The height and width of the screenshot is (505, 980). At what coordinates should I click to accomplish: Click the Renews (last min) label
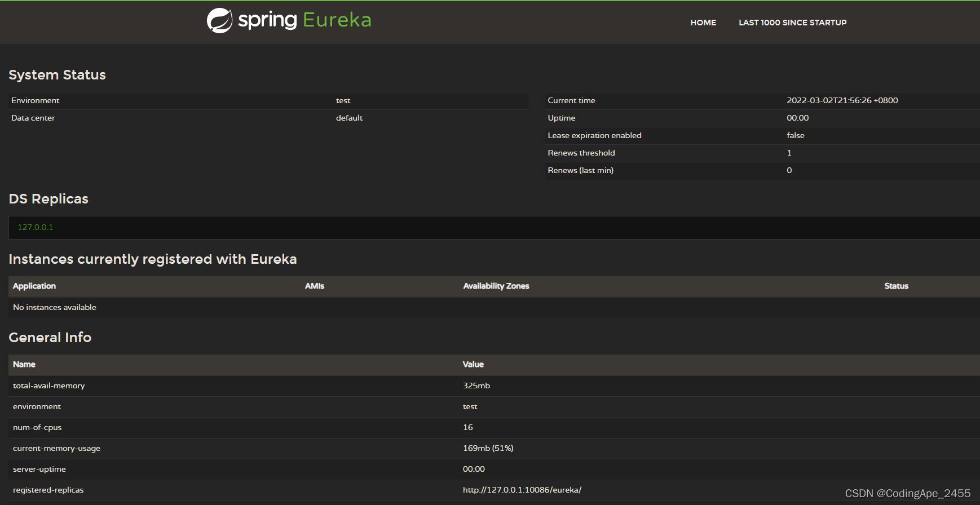580,170
